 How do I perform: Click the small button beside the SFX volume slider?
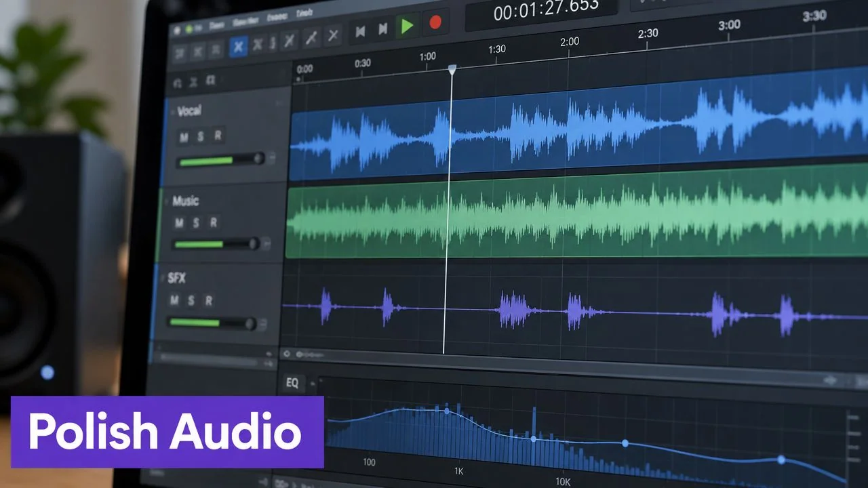pyautogui.click(x=264, y=323)
